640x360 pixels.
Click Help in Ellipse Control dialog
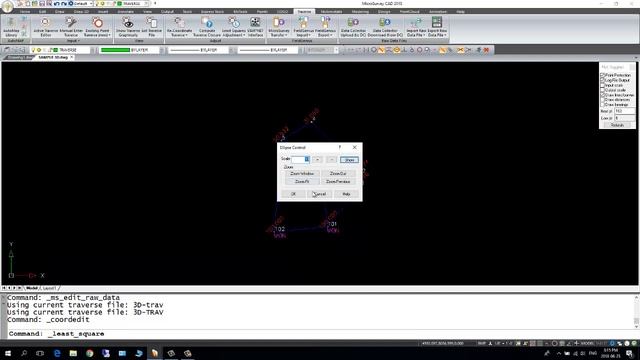point(346,194)
